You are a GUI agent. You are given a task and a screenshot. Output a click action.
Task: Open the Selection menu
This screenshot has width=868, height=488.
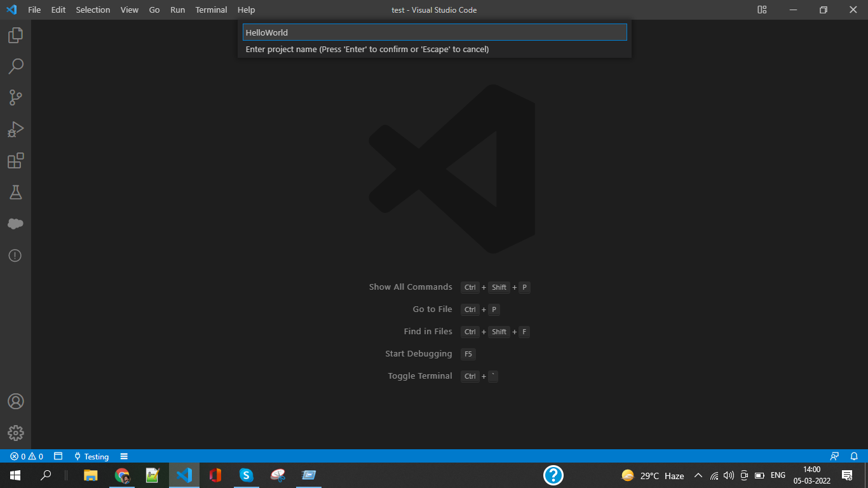tap(93, 10)
